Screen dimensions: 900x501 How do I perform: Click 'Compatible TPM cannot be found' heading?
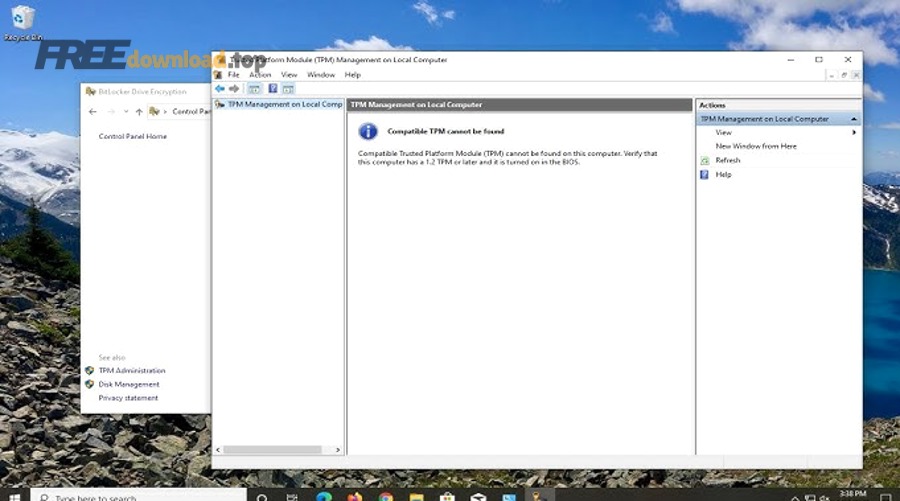click(445, 131)
